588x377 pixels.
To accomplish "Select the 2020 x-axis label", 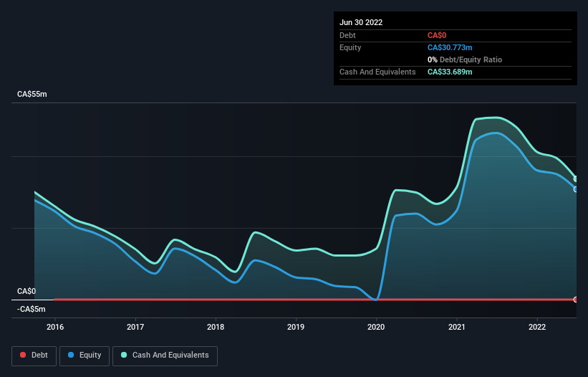I will pyautogui.click(x=376, y=327).
